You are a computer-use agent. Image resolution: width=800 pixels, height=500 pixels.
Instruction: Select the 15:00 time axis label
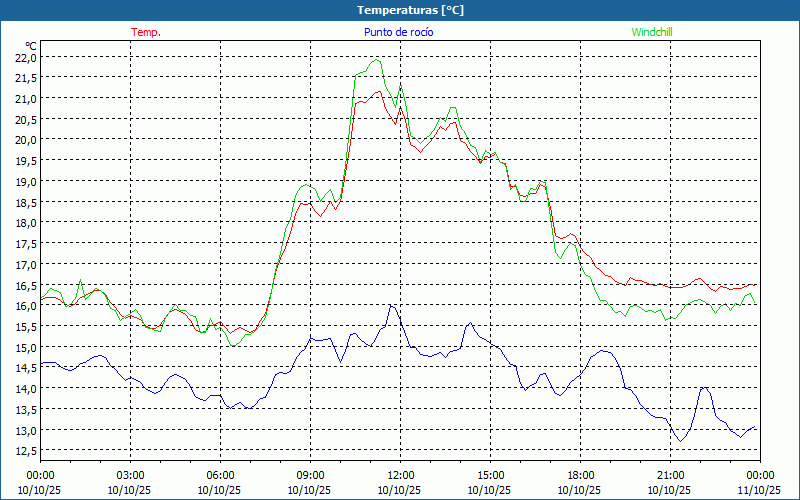click(x=490, y=475)
